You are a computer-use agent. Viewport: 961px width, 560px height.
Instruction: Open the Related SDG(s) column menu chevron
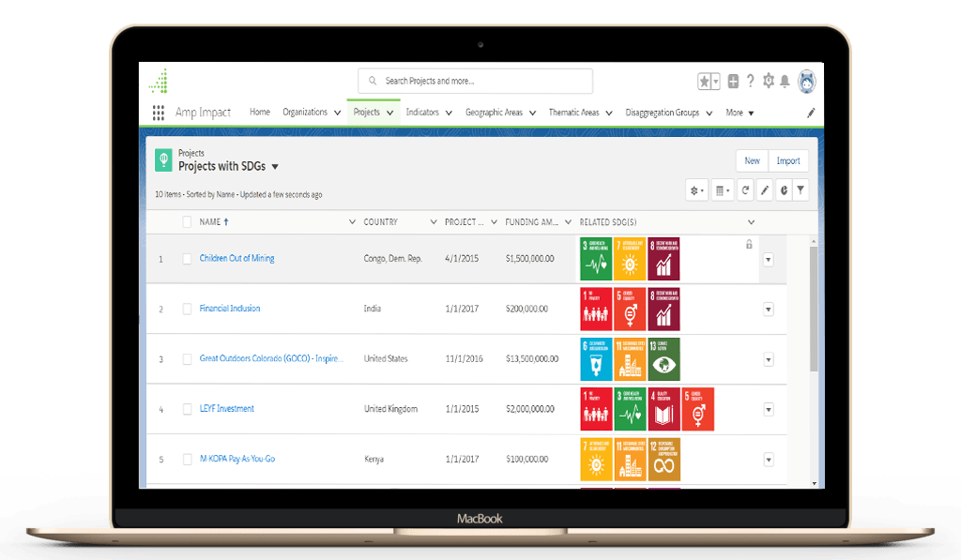click(x=751, y=221)
